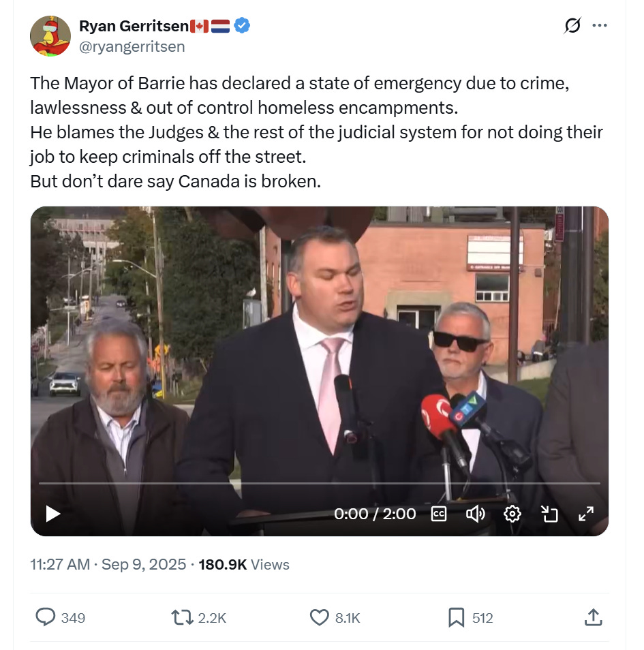
Task: Pop out the video into mini player
Action: click(549, 514)
